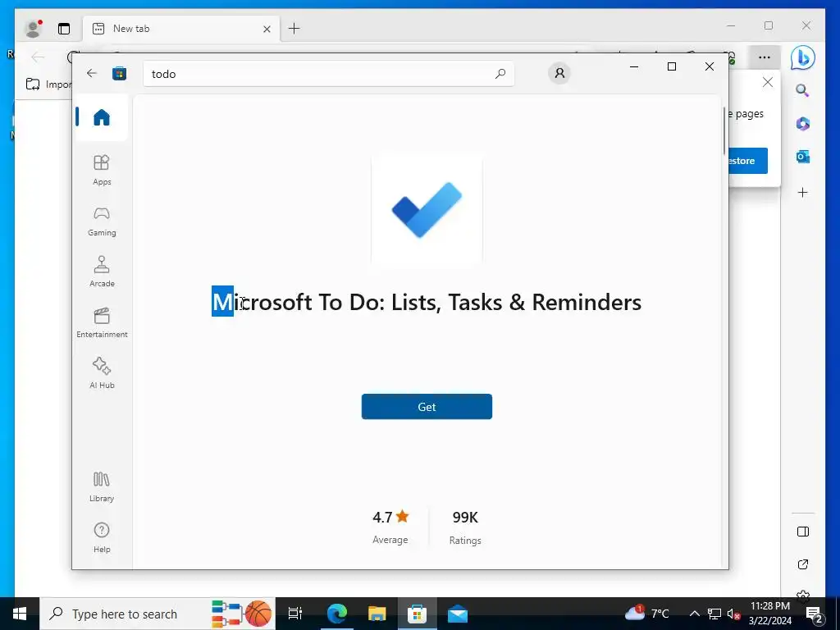This screenshot has width=840, height=630.
Task: Open Edge tab actions menu
Action: [x=64, y=29]
